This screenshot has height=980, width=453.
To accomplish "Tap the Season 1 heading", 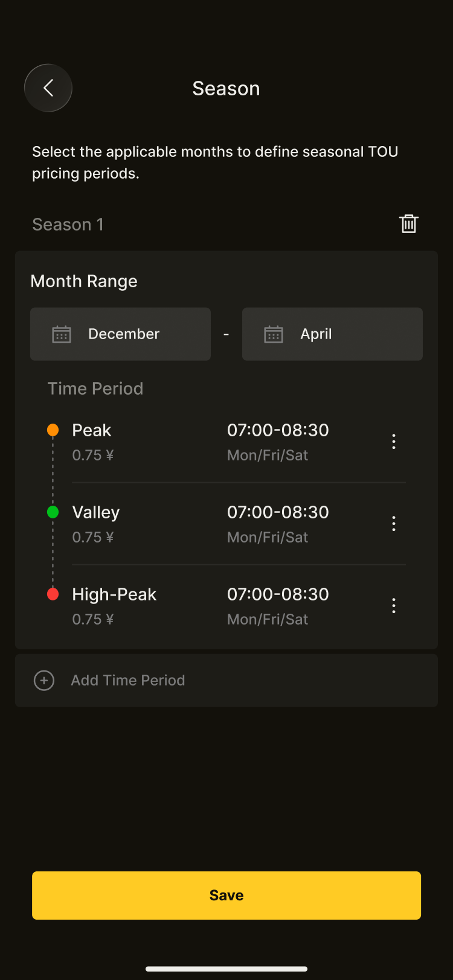I will point(68,224).
